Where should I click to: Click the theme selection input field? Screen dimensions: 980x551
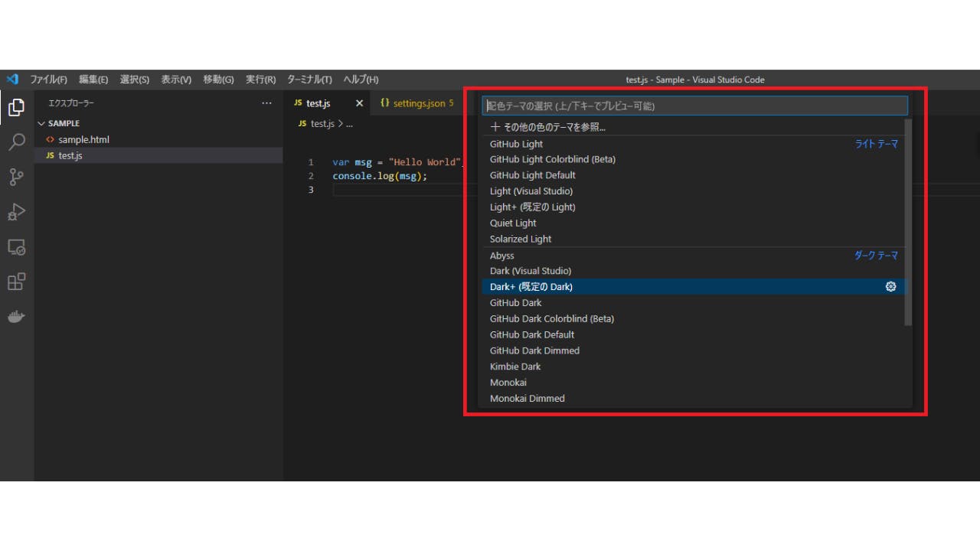694,106
